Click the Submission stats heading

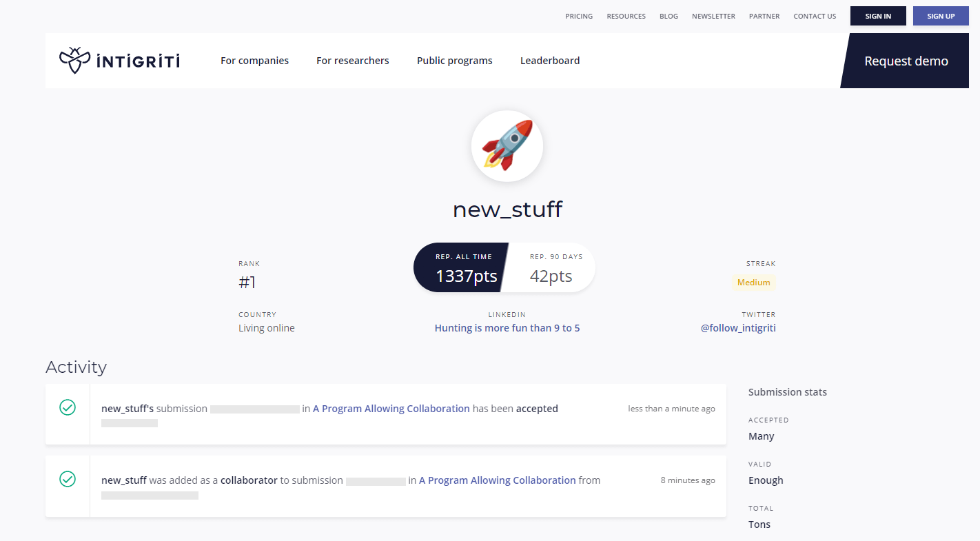tap(788, 392)
